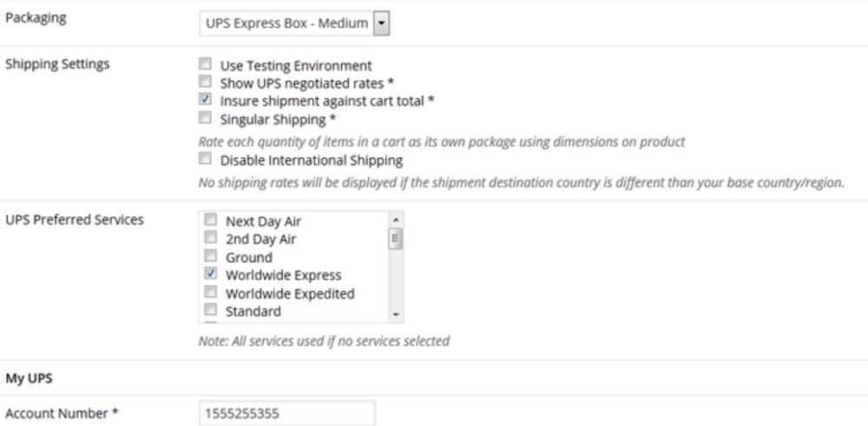This screenshot has height=426, width=868.
Task: Select Next Day Air service
Action: pyautogui.click(x=211, y=220)
